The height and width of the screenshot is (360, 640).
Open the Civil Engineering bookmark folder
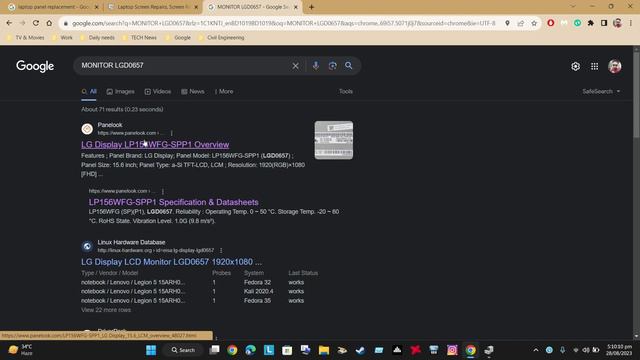click(221, 38)
